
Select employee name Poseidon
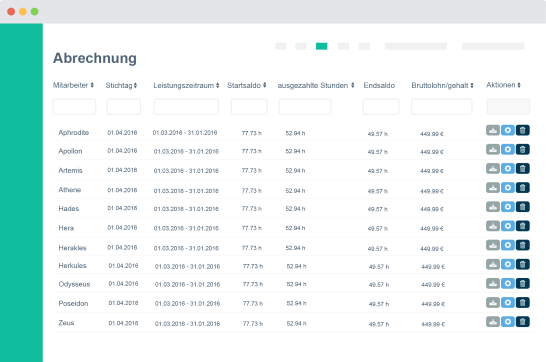pos(73,304)
